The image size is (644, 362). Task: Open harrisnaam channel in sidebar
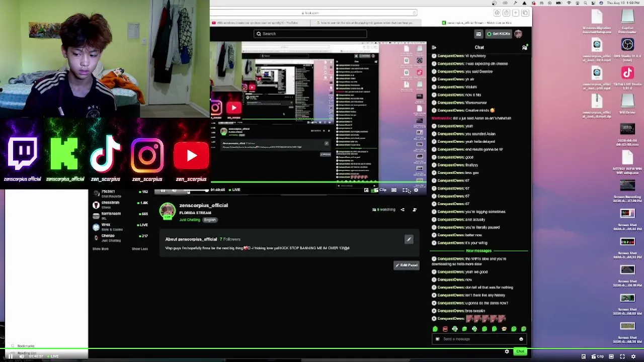click(120, 216)
